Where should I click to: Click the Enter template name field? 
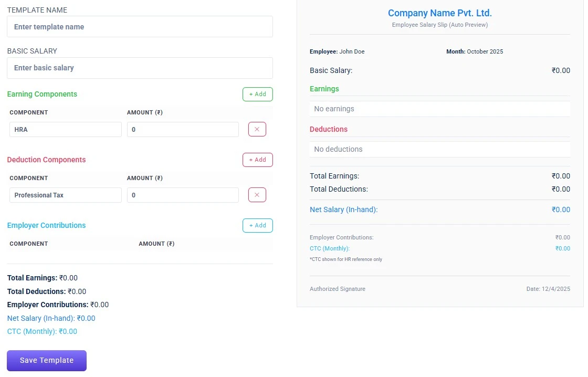[x=140, y=26]
